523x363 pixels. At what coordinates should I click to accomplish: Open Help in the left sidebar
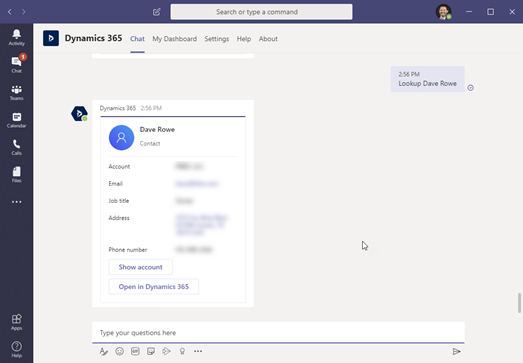click(16, 349)
